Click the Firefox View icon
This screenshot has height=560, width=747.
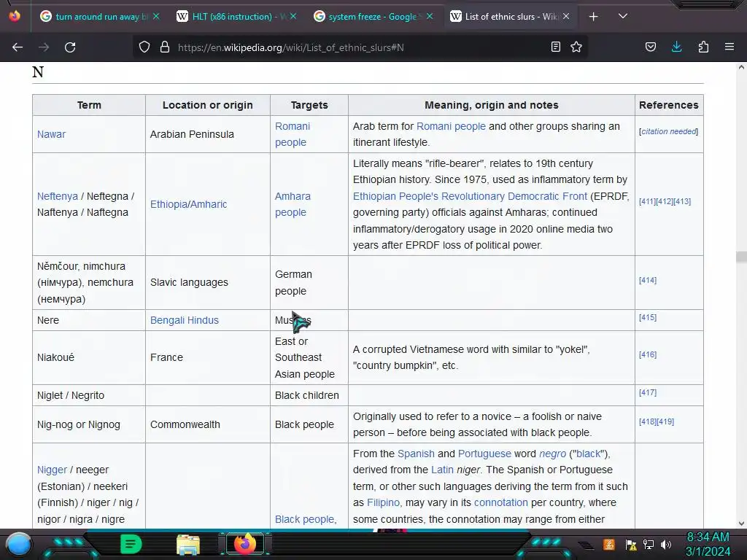tap(15, 16)
